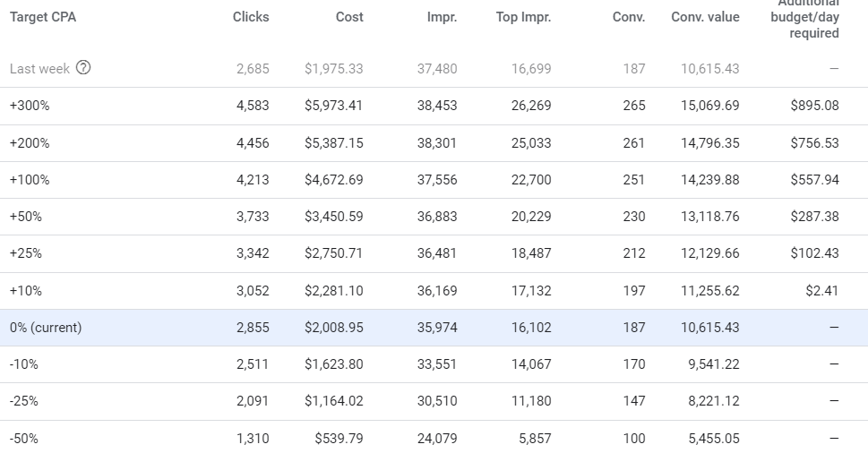Click the Conv. value column header

pyautogui.click(x=705, y=17)
